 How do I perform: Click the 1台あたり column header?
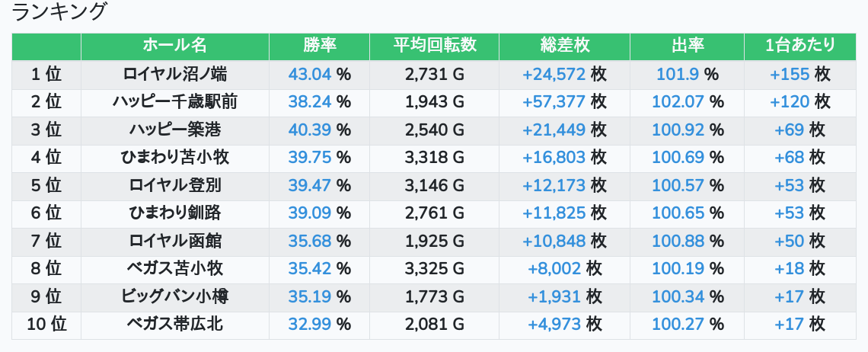(800, 46)
